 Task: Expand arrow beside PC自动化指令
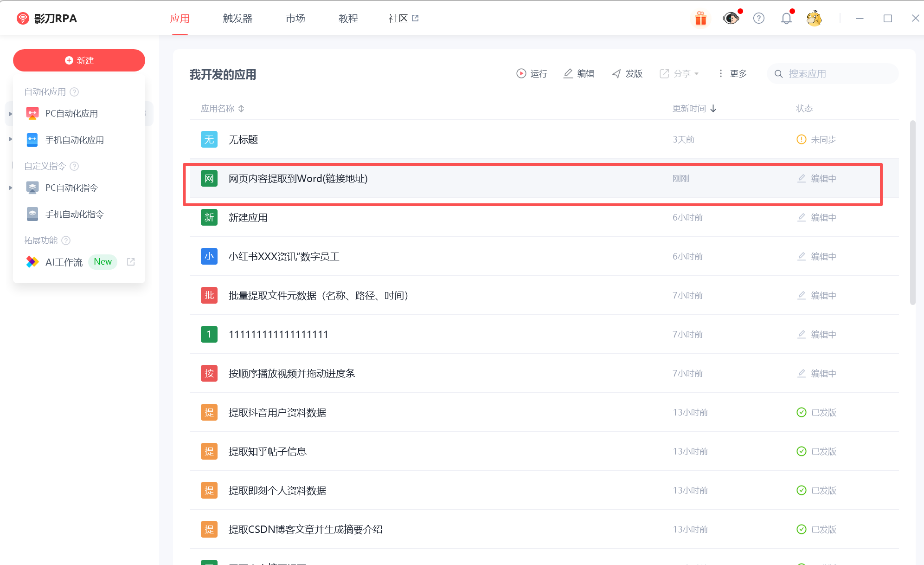pos(10,188)
